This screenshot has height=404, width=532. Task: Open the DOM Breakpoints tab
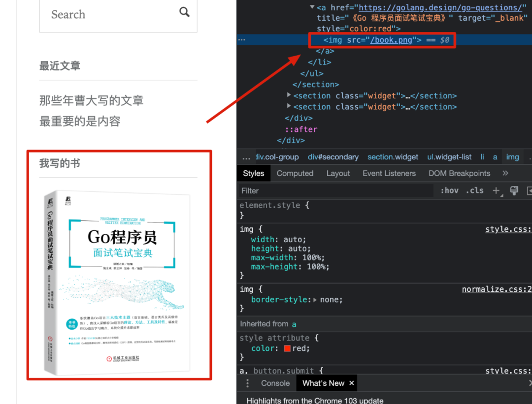(459, 173)
